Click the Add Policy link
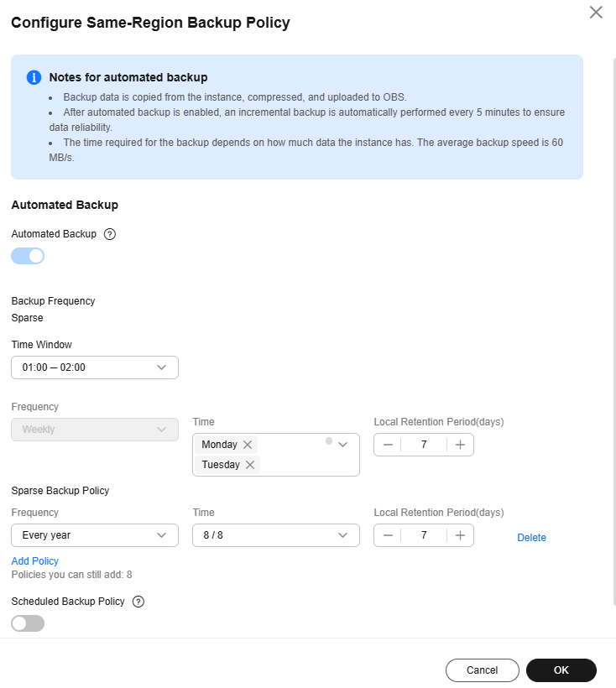Screen dimensions: 616x688 (35, 560)
